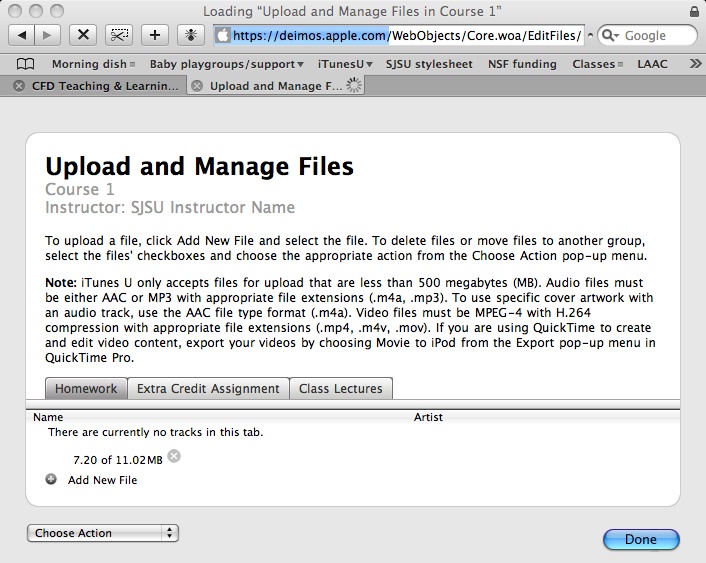
Task: Expand the Baby playgroups/support bookmark folder
Action: click(x=220, y=64)
